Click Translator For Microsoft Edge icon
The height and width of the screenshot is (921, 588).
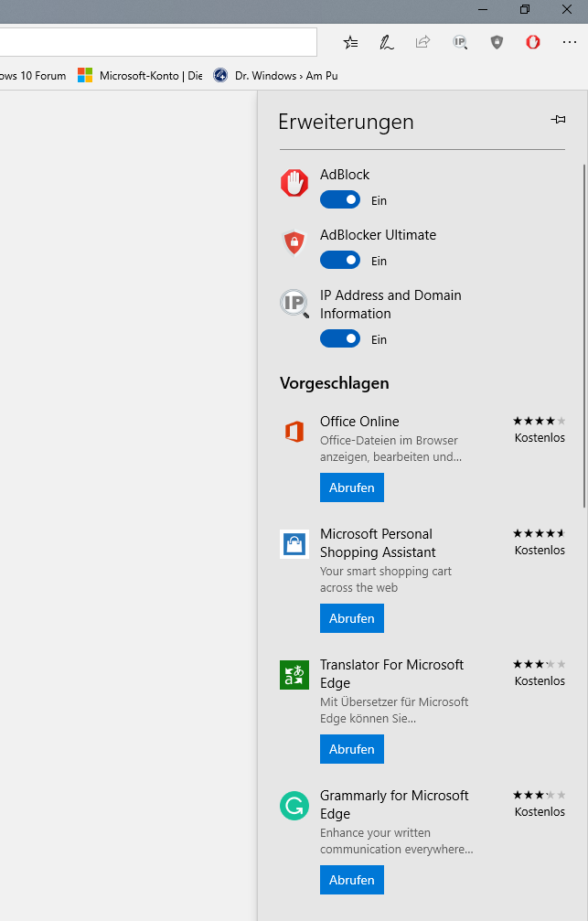coord(294,675)
